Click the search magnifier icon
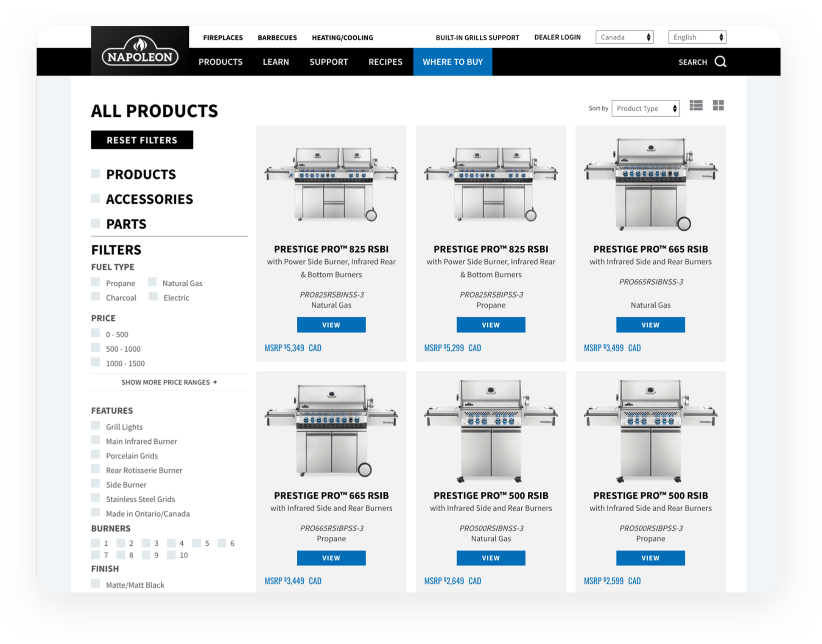Screen dimensions: 822x644 [x=720, y=62]
